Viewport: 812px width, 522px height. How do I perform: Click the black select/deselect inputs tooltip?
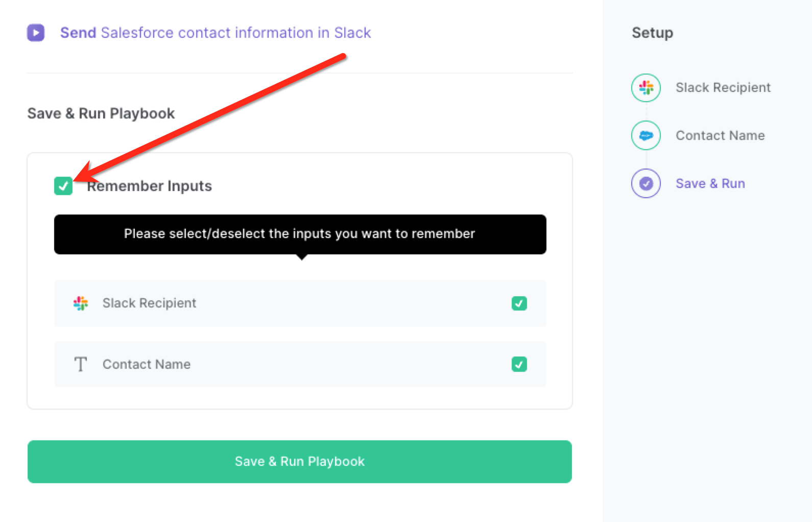click(x=300, y=234)
